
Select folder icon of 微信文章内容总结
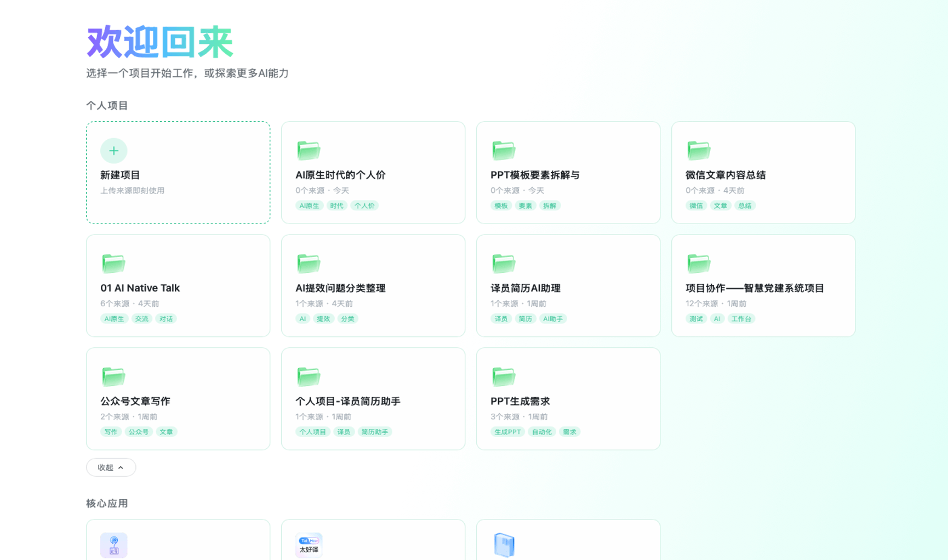[699, 151]
